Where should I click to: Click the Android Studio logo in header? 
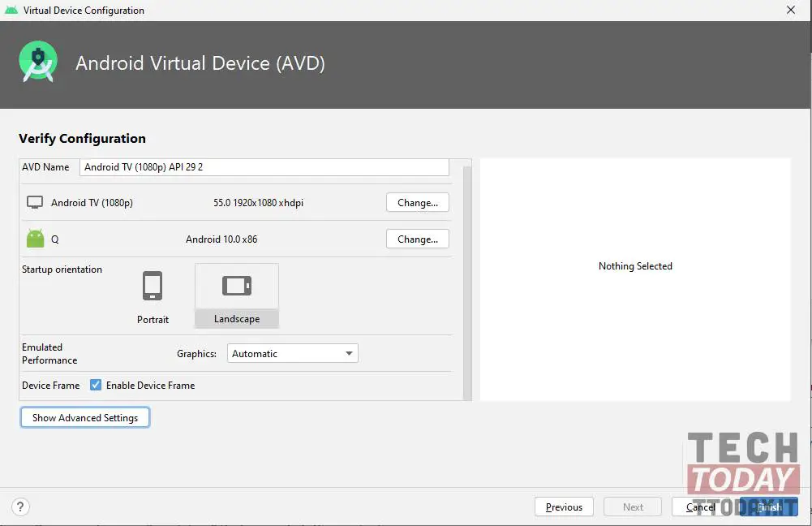(38, 61)
